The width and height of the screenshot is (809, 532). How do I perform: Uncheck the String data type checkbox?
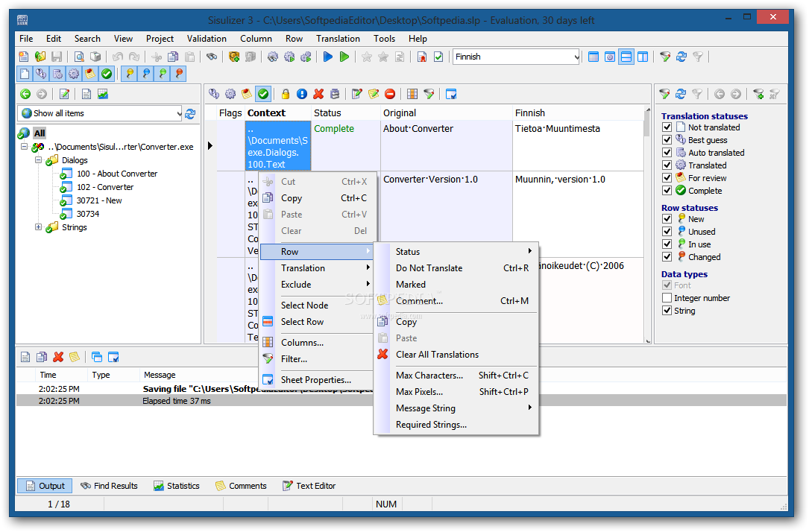pos(667,310)
